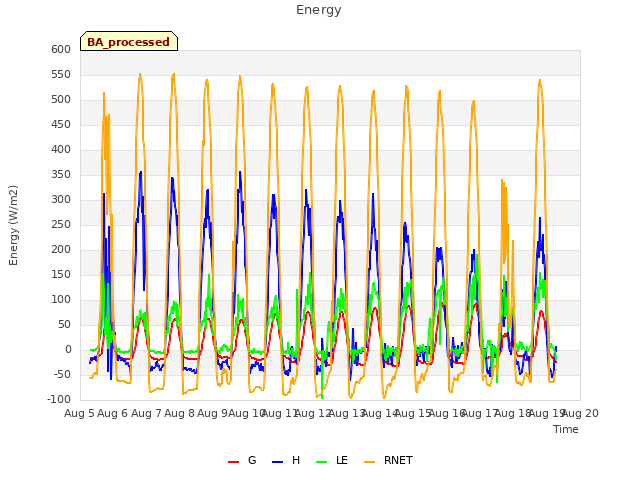Click the red G legend color marker
The width and height of the screenshot is (640, 480).
[233, 462]
